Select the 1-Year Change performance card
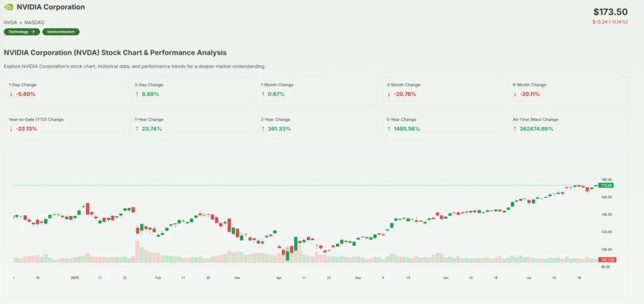Screen dimensions: 644x304 click(x=190, y=124)
